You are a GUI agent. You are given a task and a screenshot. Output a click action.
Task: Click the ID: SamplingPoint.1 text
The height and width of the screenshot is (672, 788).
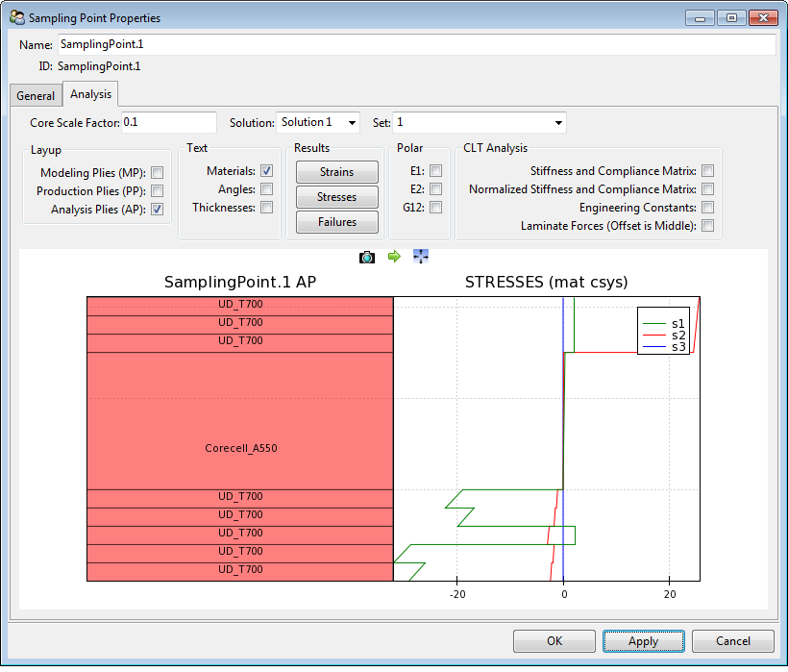90,66
